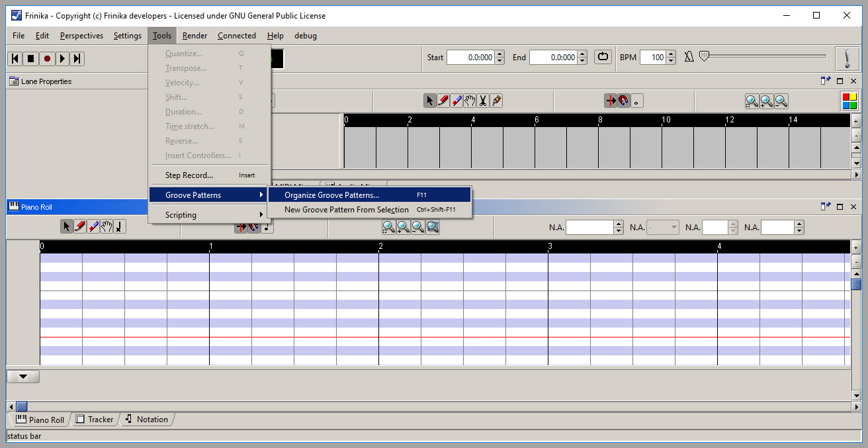Screen dimensions: 868x448
Task: Open the Render menu
Action: [195, 36]
